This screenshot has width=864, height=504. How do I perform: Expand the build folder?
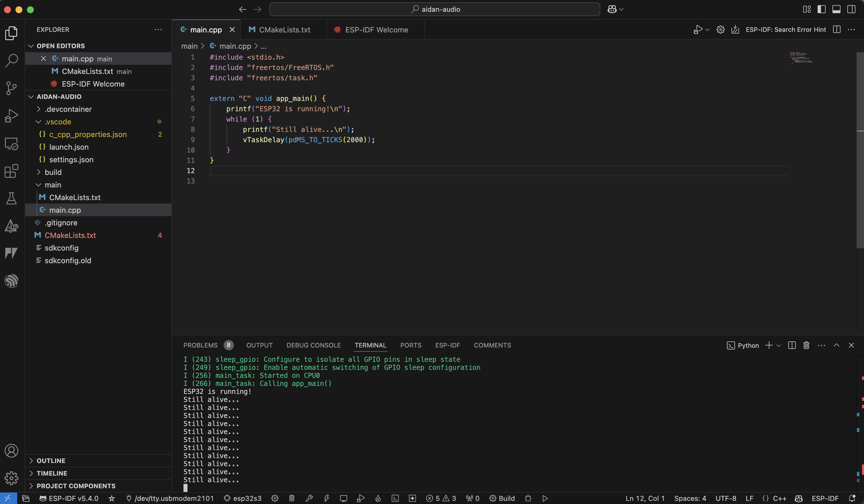(x=53, y=172)
